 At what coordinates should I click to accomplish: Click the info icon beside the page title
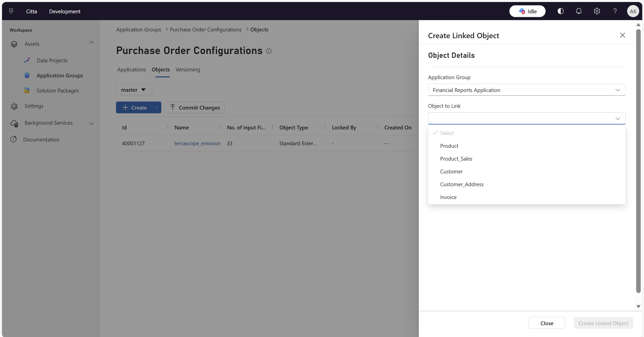point(269,51)
